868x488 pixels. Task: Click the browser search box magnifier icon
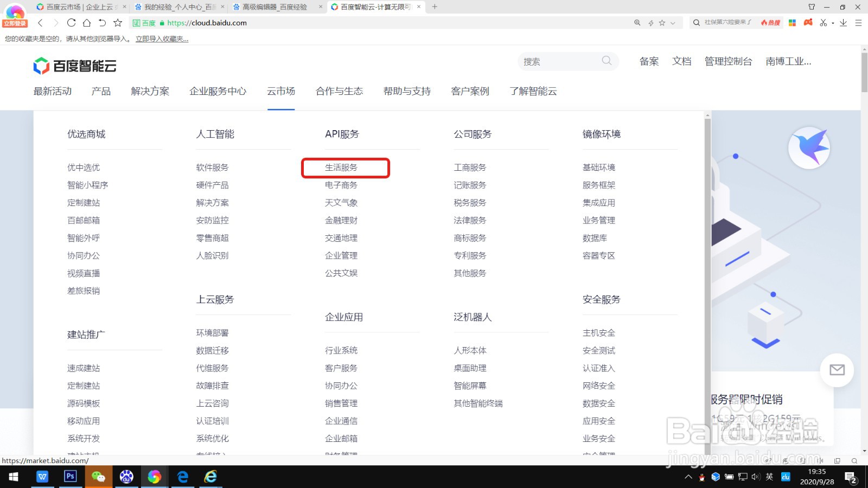(x=697, y=23)
